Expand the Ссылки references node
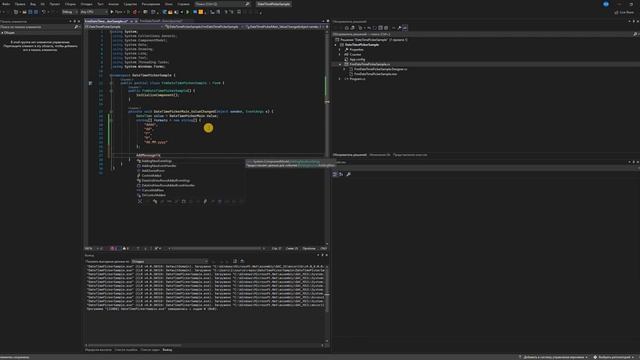Image resolution: width=640 pixels, height=360 pixels. 341,55
